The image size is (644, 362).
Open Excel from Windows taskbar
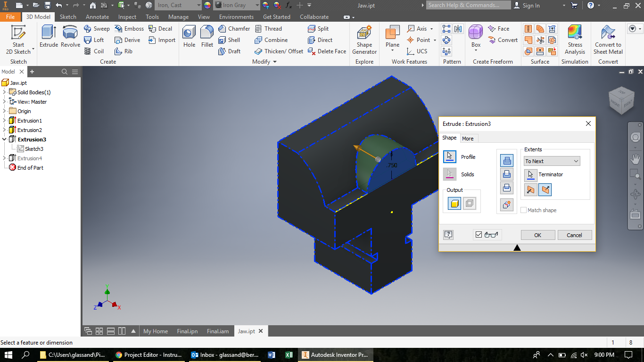point(289,355)
